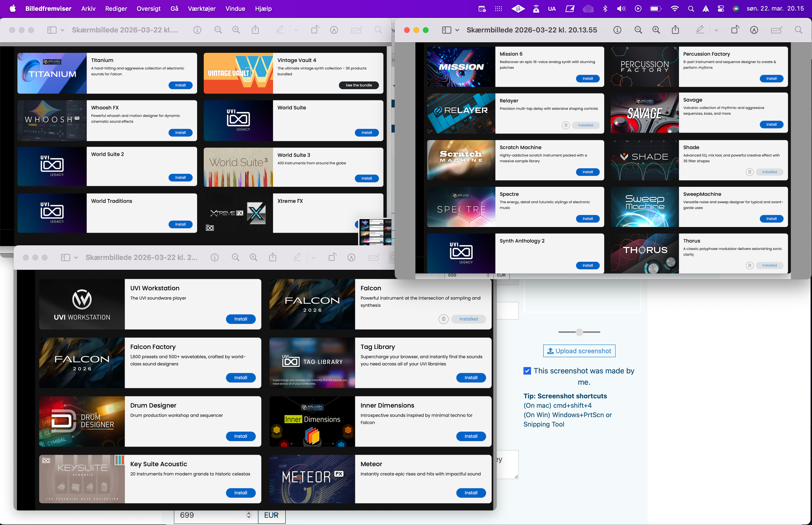Zoom out in the front Preview window

point(638,30)
